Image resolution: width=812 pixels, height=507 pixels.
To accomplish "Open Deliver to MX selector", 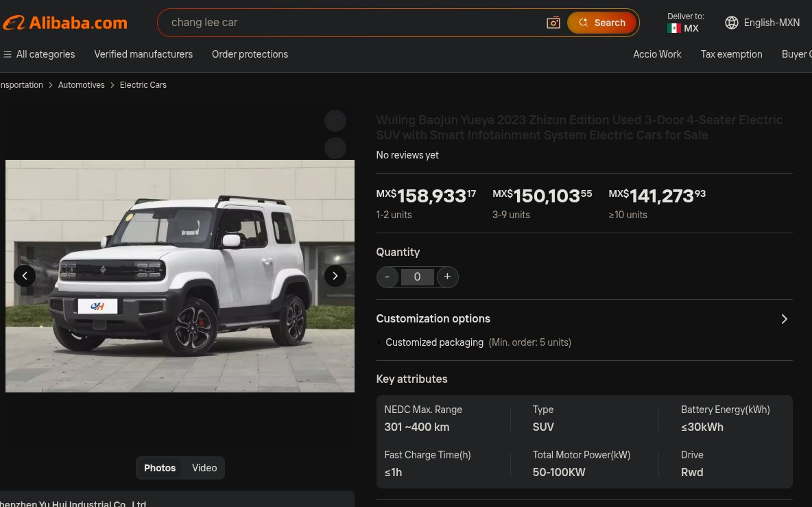I will point(685,23).
